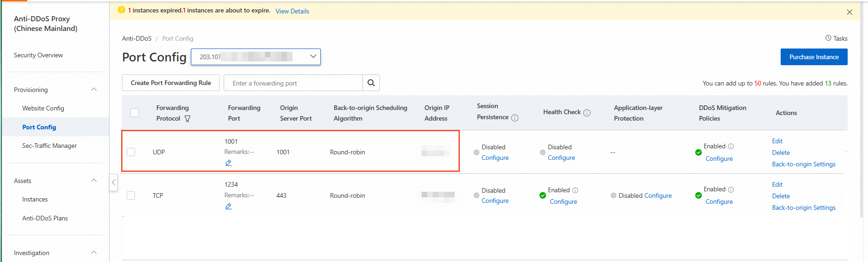Screen dimensions: 868x262
Task: Collapse the Assets menu section
Action: 94,180
